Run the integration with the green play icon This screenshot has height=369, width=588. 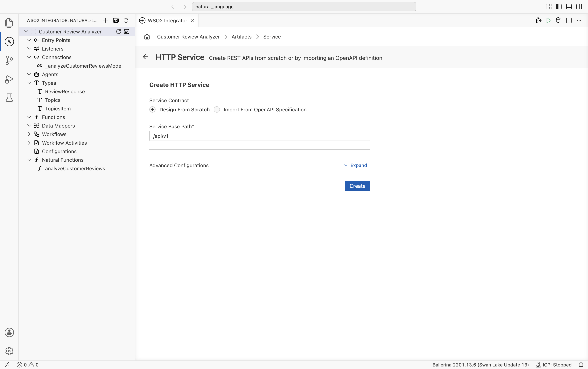click(x=549, y=20)
